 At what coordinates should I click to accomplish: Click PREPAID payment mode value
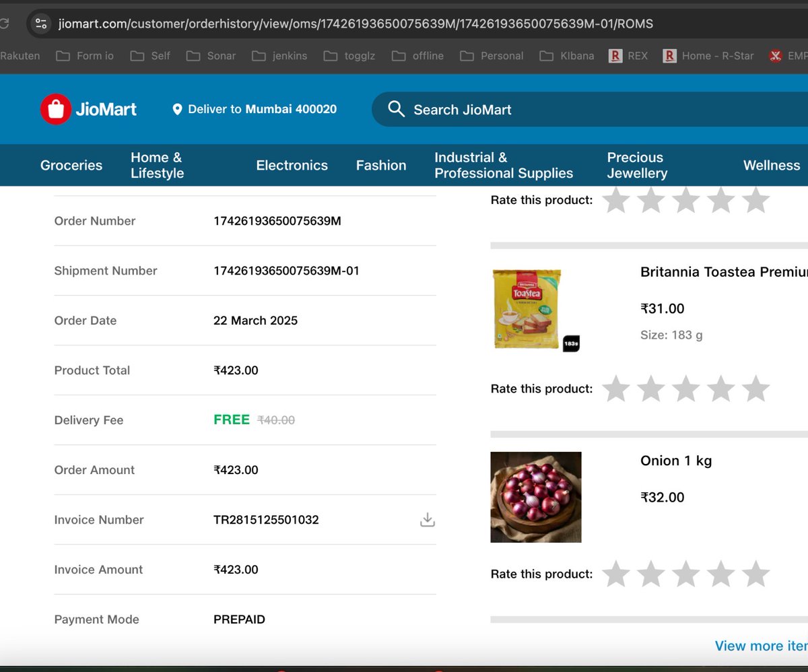tap(239, 619)
